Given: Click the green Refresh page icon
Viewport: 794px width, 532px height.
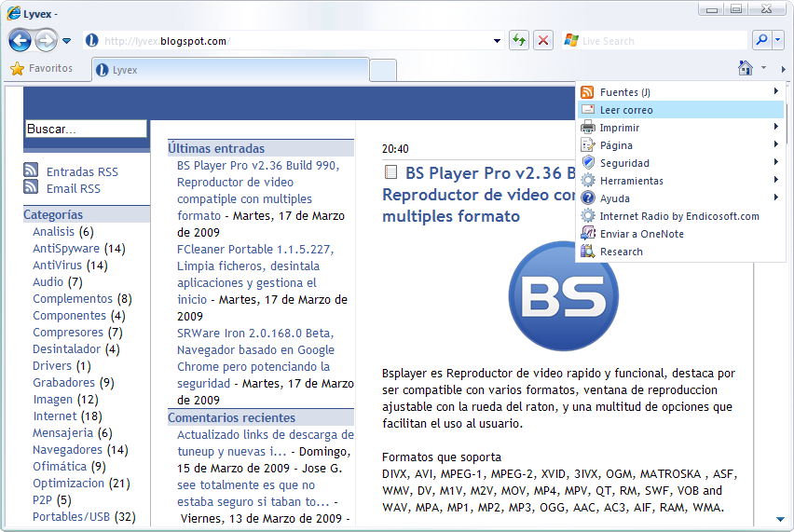Looking at the screenshot, I should 519,40.
